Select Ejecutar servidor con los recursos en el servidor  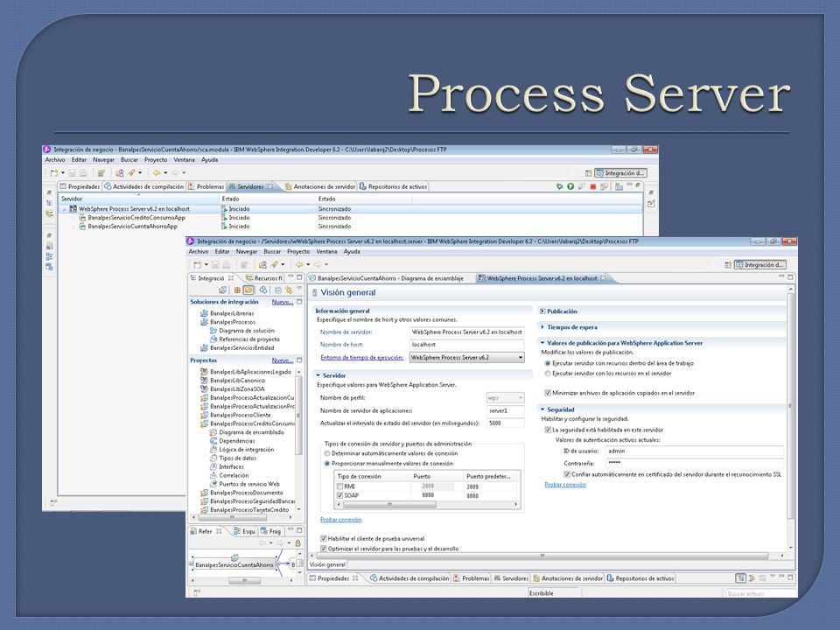pyautogui.click(x=548, y=374)
